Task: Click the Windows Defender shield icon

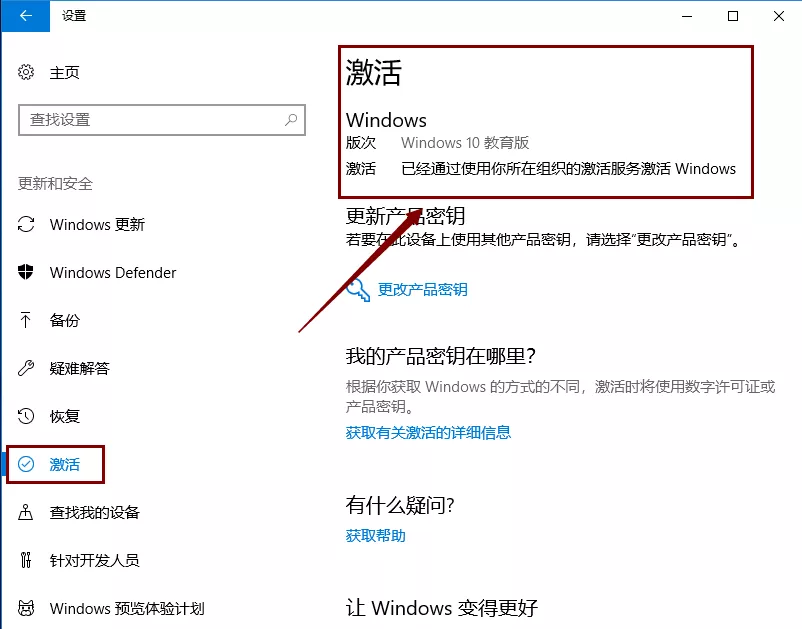Action: click(26, 272)
